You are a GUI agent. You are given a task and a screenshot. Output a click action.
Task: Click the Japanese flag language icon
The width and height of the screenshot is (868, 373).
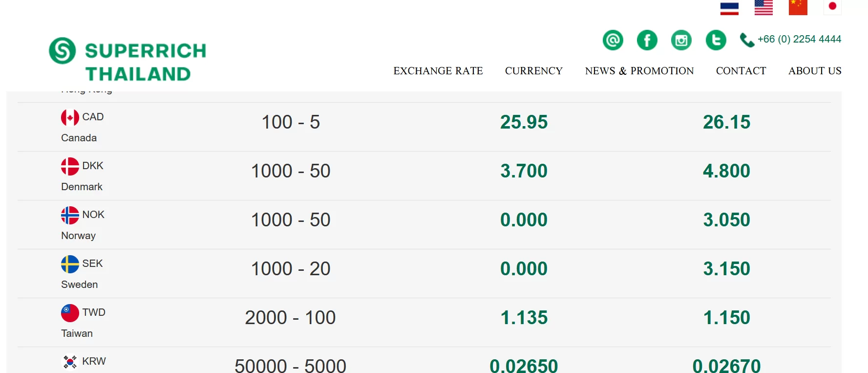pyautogui.click(x=832, y=7)
